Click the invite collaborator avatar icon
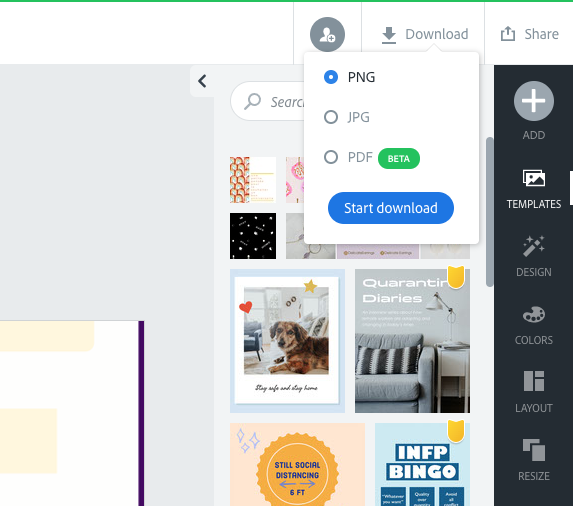Viewport: 573px width, 506px height. point(327,34)
